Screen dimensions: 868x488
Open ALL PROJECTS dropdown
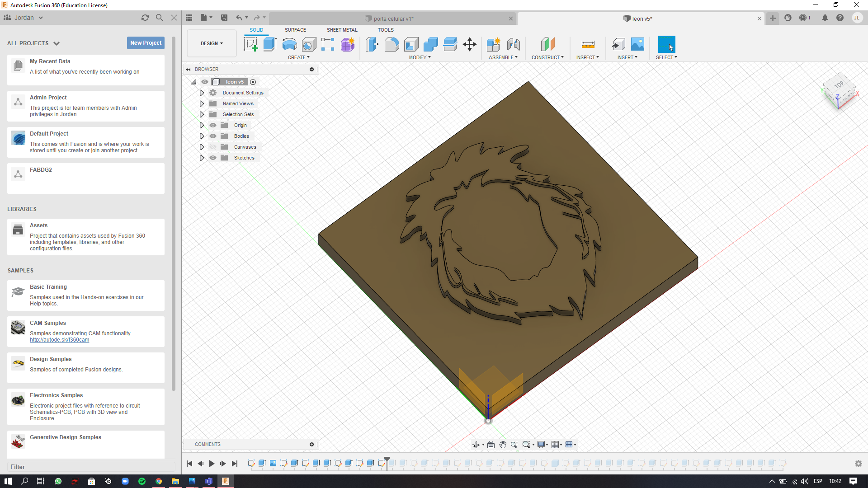(33, 43)
